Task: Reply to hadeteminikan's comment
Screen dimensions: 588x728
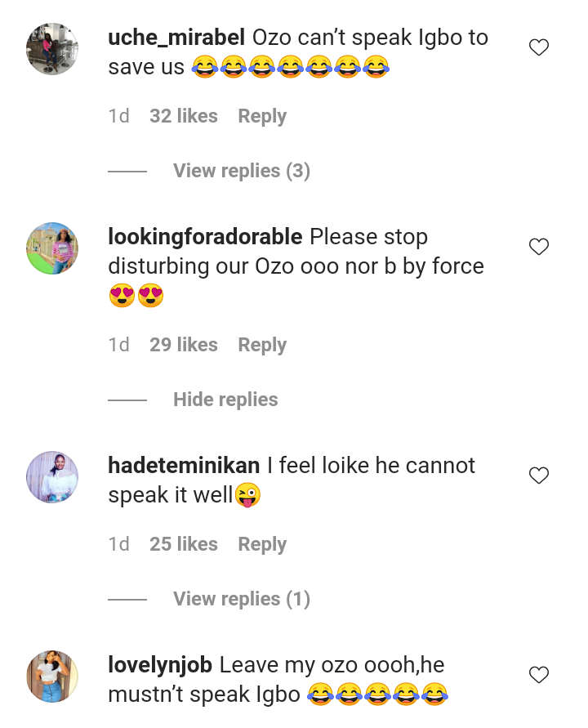Action: point(262,544)
